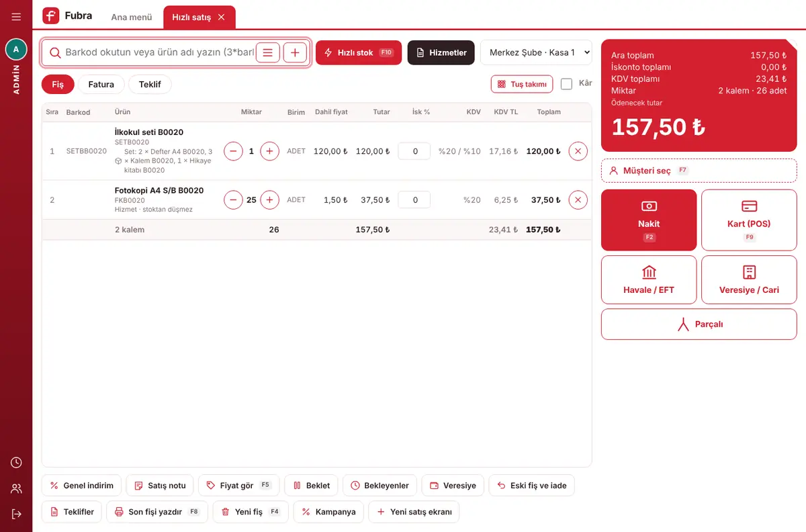Viewport: 806px width, 532px height.
Task: Remove the İlkokul seti B0020 row
Action: point(578,151)
